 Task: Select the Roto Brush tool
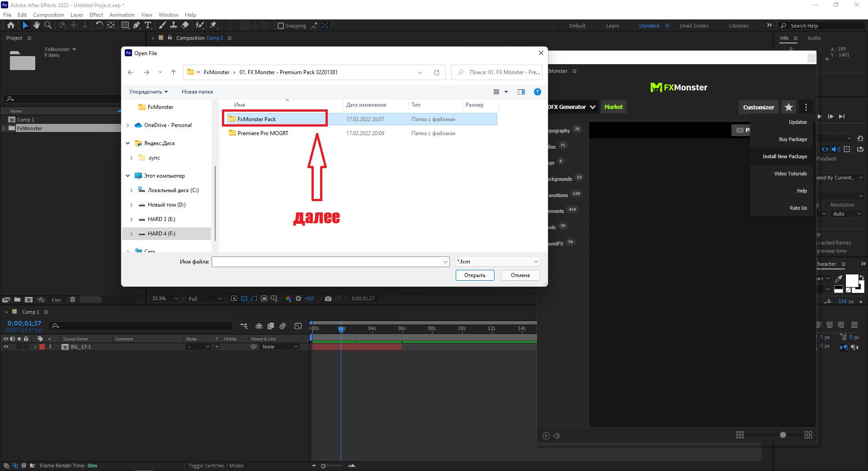tap(199, 25)
